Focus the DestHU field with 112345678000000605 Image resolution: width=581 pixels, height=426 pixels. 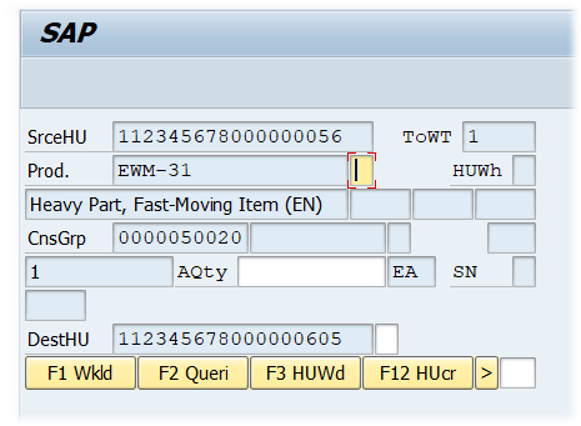pyautogui.click(x=243, y=339)
